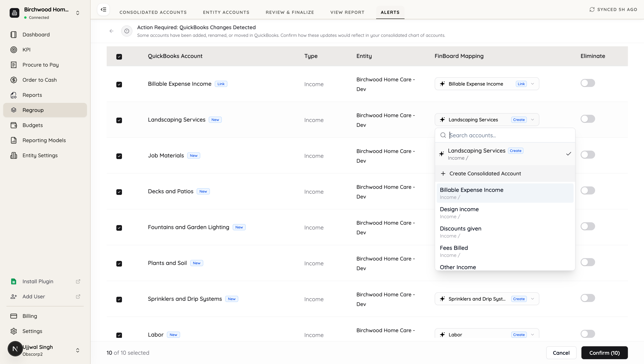Focus the Search accounts input field

(x=505, y=135)
